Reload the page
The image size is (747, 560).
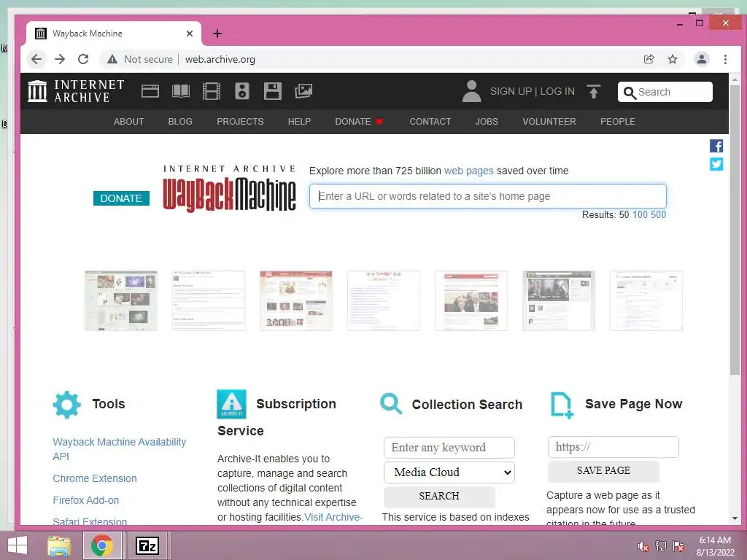pyautogui.click(x=83, y=59)
